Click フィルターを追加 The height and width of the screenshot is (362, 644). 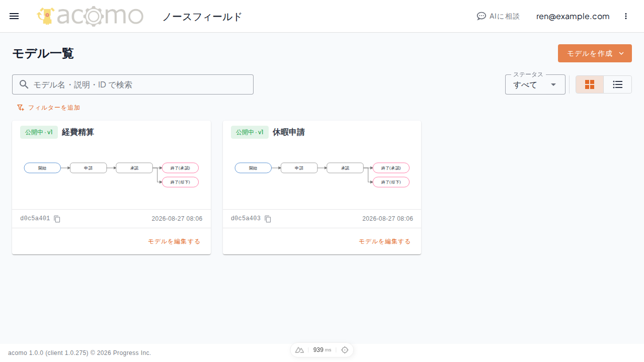coord(48,108)
